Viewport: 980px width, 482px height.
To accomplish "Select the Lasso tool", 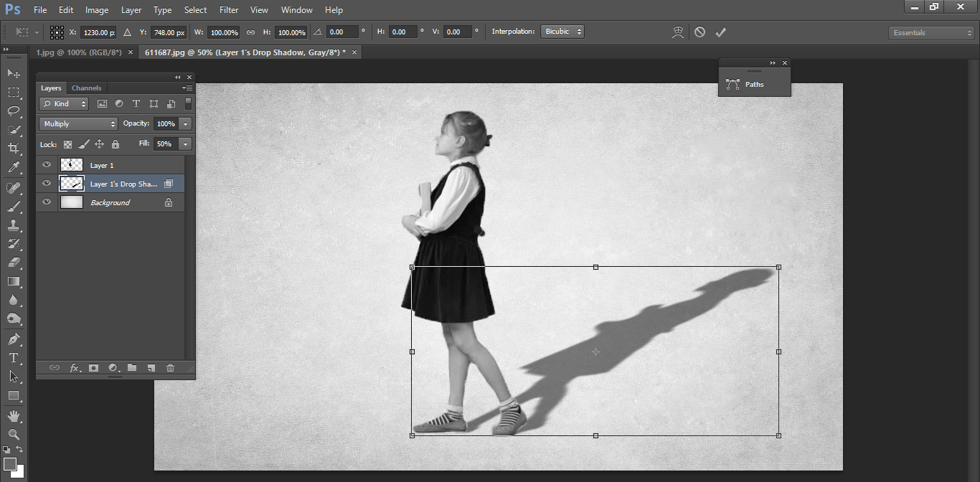I will click(13, 111).
